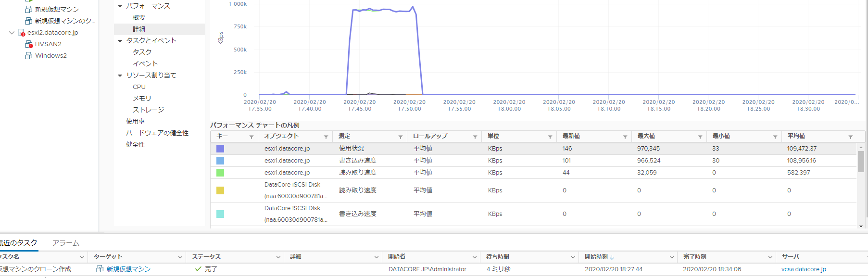This screenshot has width=868, height=278.
Task: Filter the 最大値 column
Action: (700, 137)
